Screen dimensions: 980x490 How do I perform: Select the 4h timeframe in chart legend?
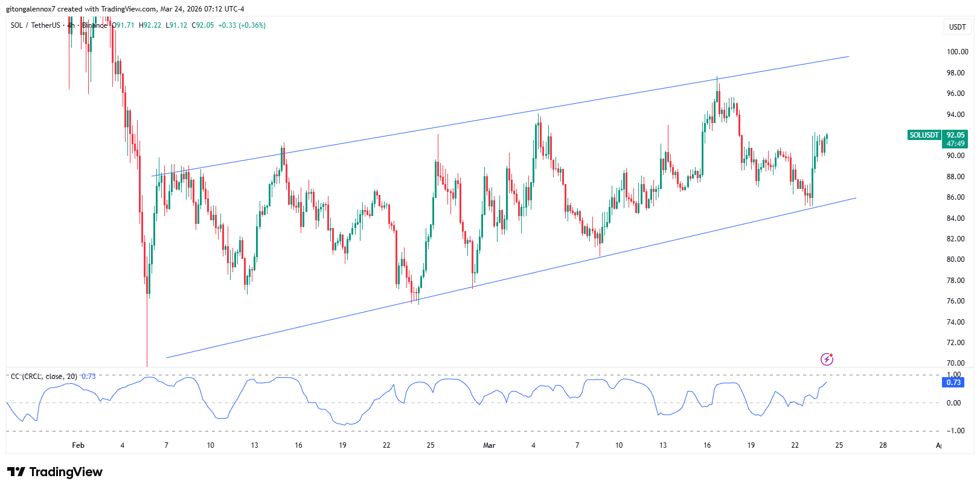pos(71,25)
